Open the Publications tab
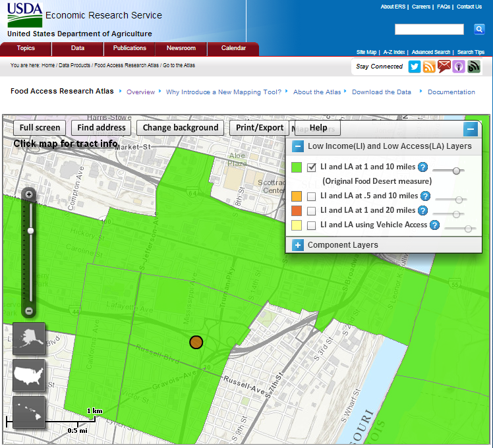This screenshot has height=448, width=493. (130, 48)
